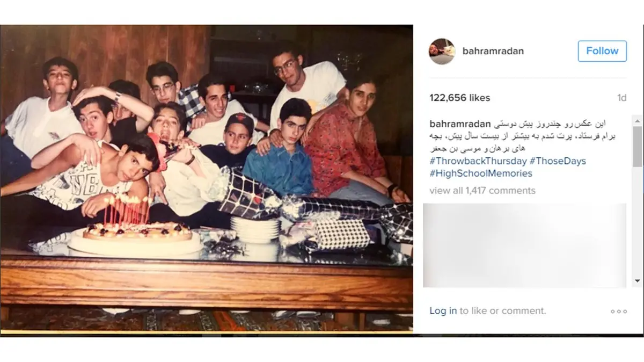
Task: Click the birthday group photo
Action: [x=207, y=179]
